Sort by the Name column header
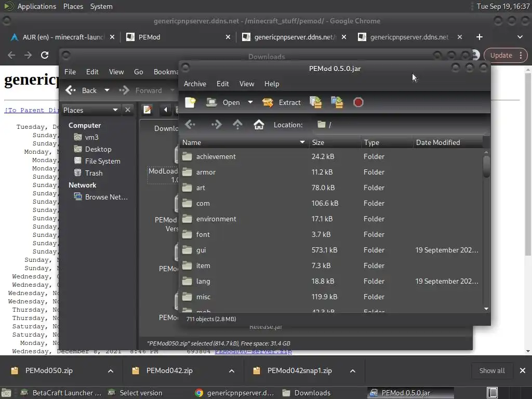Image resolution: width=532 pixels, height=399 pixels. click(244, 142)
